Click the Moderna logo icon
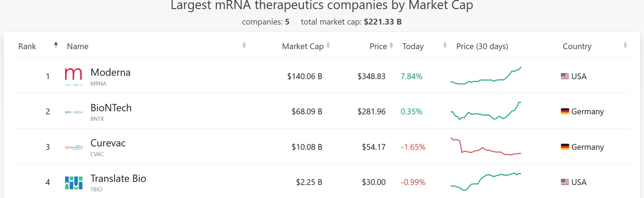The width and height of the screenshot is (644, 198). pos(74,76)
